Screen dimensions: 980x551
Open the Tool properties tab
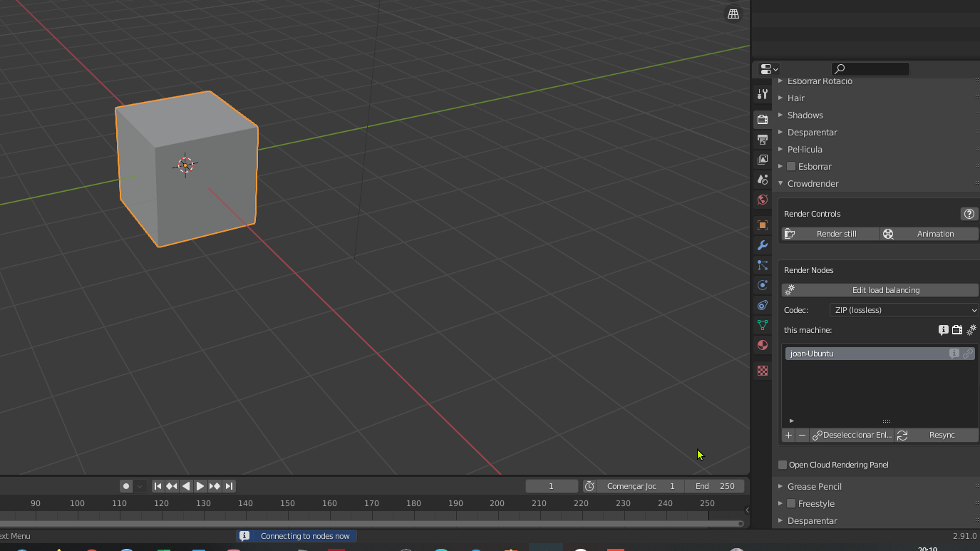click(x=763, y=94)
